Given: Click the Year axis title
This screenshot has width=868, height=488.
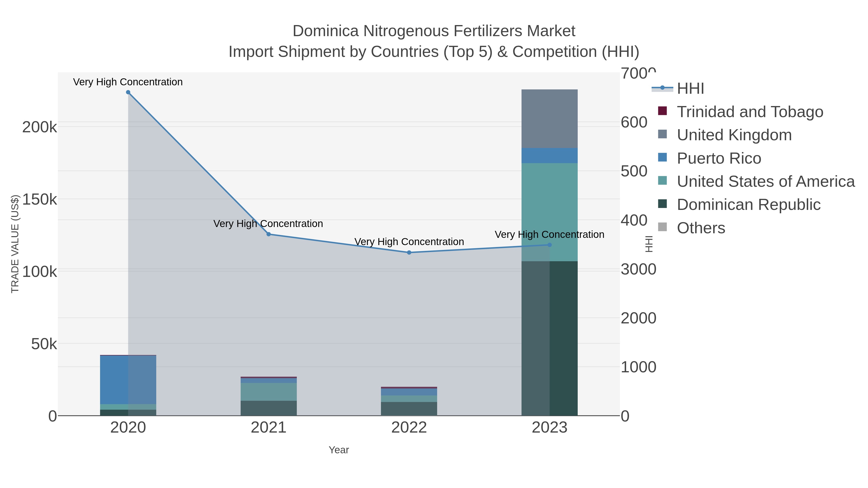Looking at the screenshot, I should tap(339, 450).
